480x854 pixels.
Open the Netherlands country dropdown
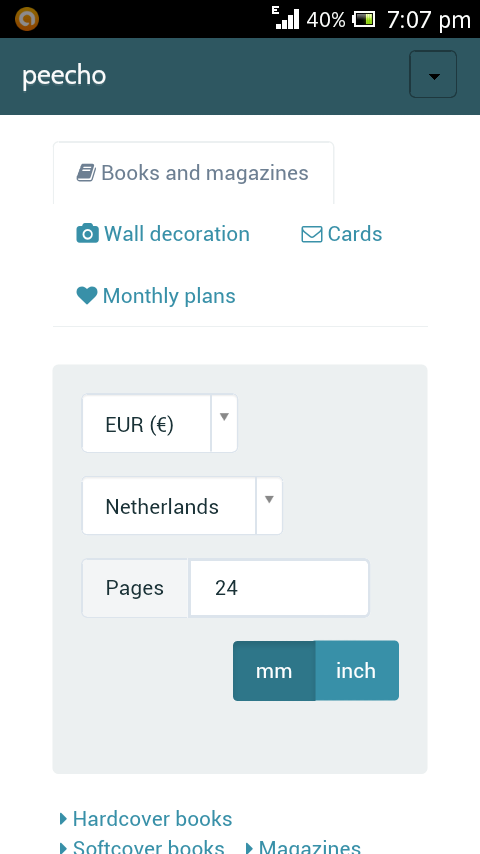(182, 506)
